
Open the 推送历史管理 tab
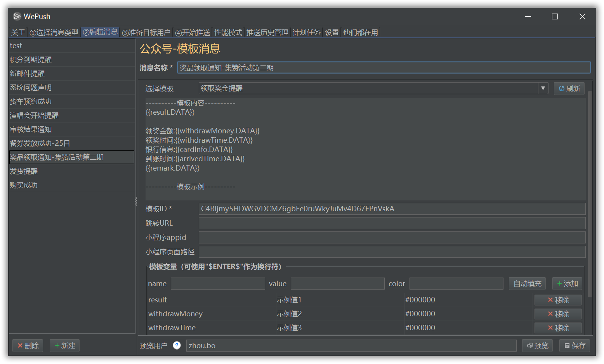click(267, 33)
